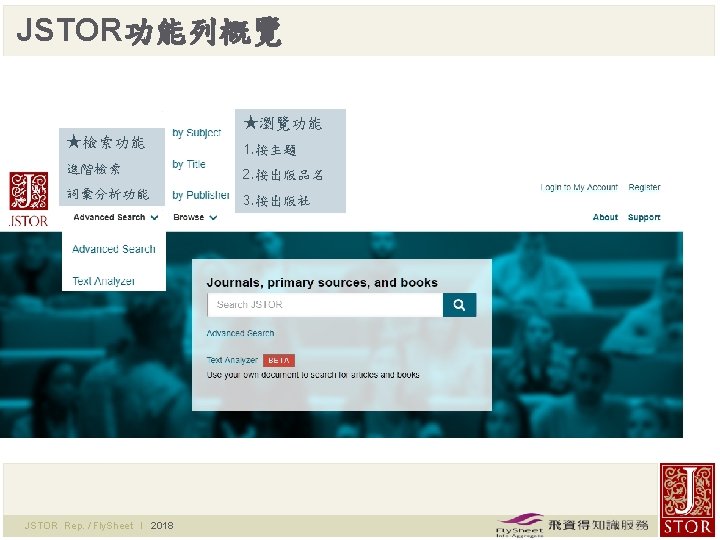Click the Register link

[x=644, y=187]
